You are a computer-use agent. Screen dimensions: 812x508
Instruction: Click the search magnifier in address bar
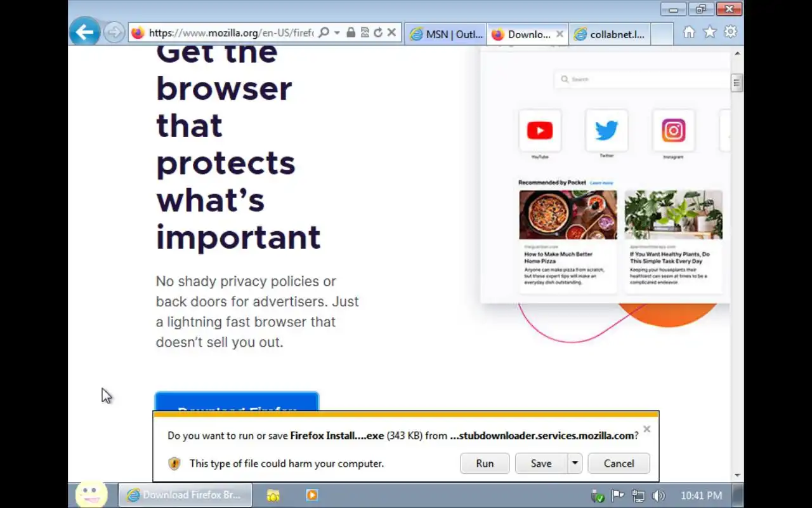pyautogui.click(x=324, y=33)
